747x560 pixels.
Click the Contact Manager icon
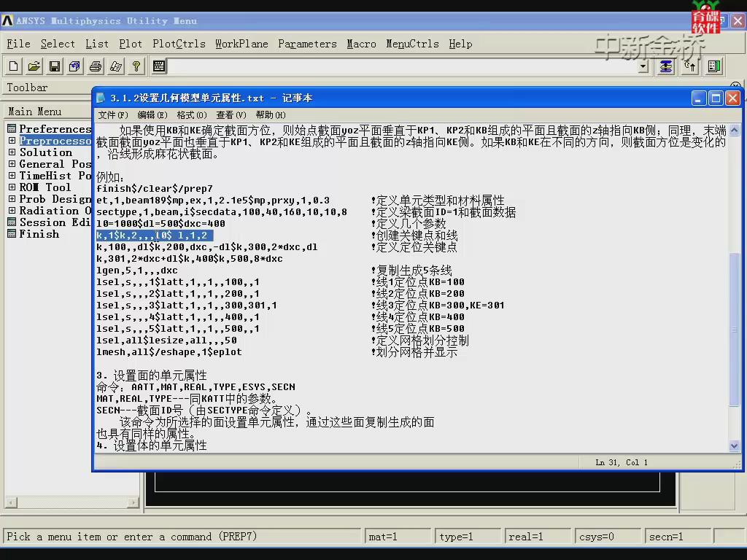pos(714,66)
